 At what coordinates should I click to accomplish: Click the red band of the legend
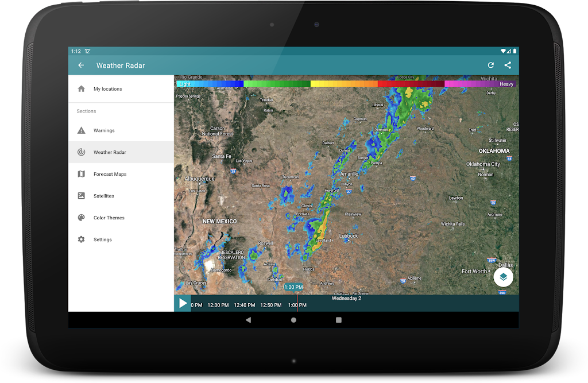click(411, 84)
